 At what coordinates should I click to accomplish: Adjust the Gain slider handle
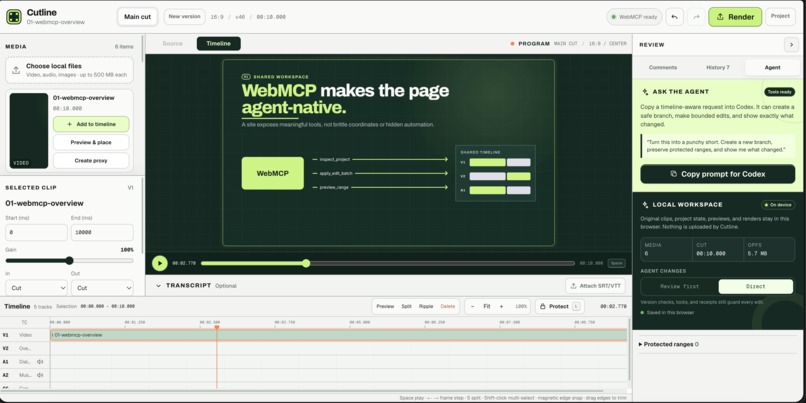pos(69,261)
